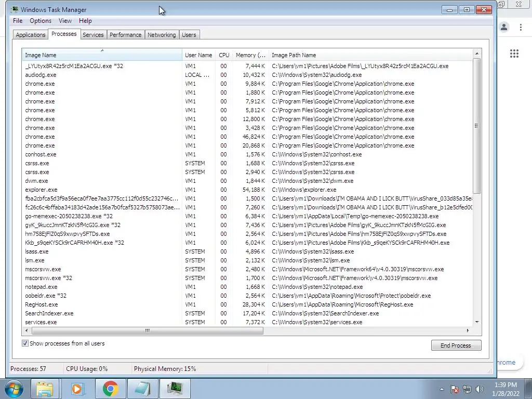Image resolution: width=532 pixels, height=399 pixels.
Task: Toggle Show processes from all users checkbox
Action: click(x=25, y=343)
